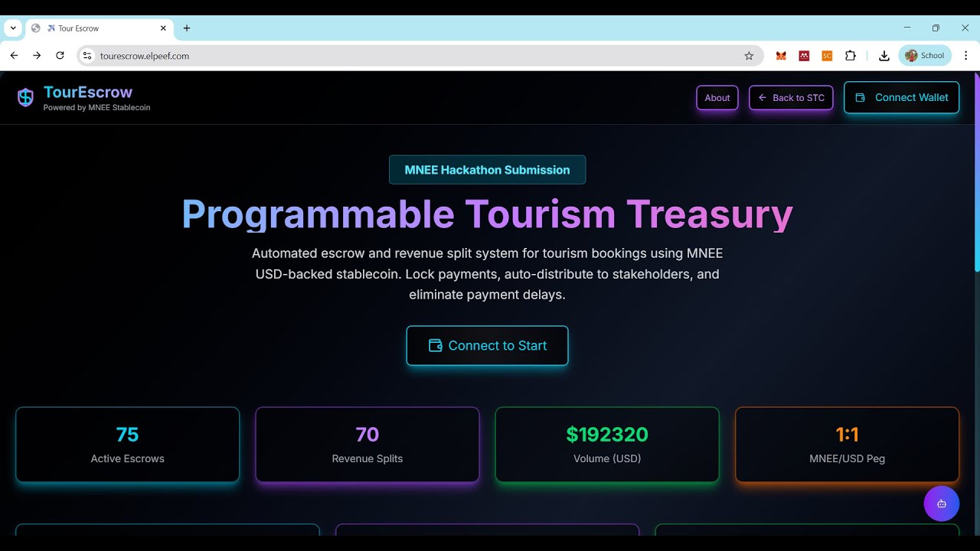This screenshot has height=551, width=980.
Task: Restore down the Chrome window
Action: point(936,28)
